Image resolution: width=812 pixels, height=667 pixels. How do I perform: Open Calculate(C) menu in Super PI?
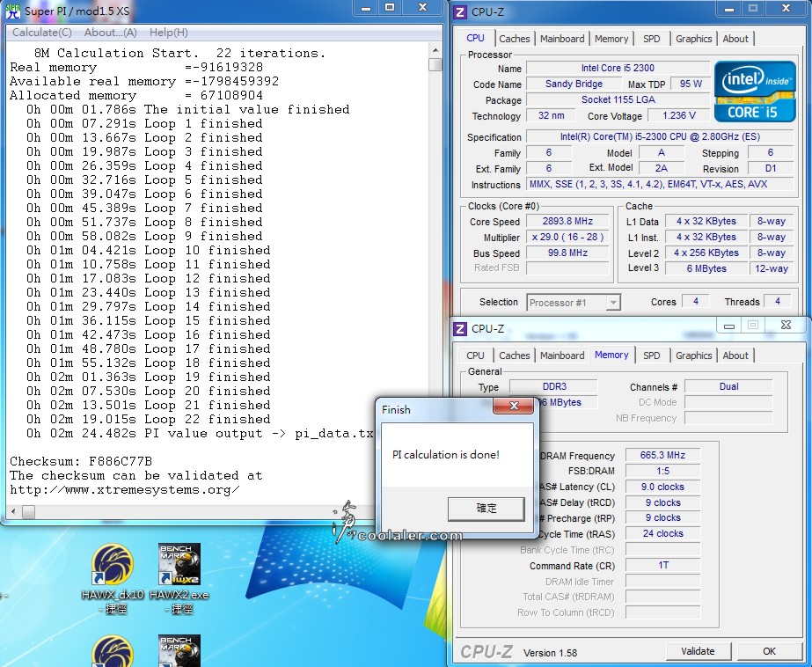[42, 32]
